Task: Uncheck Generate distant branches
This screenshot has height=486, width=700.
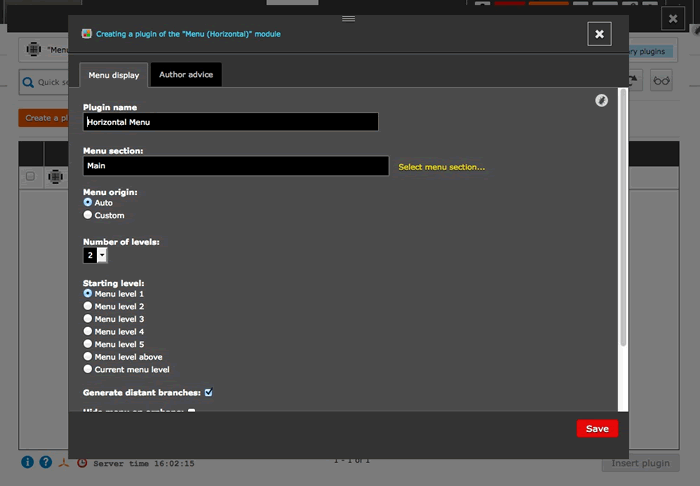Action: point(208,393)
